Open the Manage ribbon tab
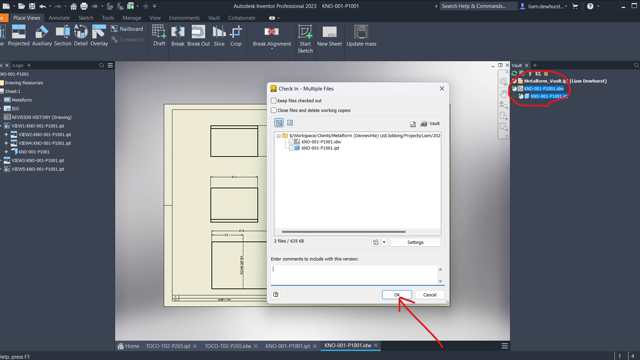This screenshot has height=360, width=640. [x=132, y=18]
